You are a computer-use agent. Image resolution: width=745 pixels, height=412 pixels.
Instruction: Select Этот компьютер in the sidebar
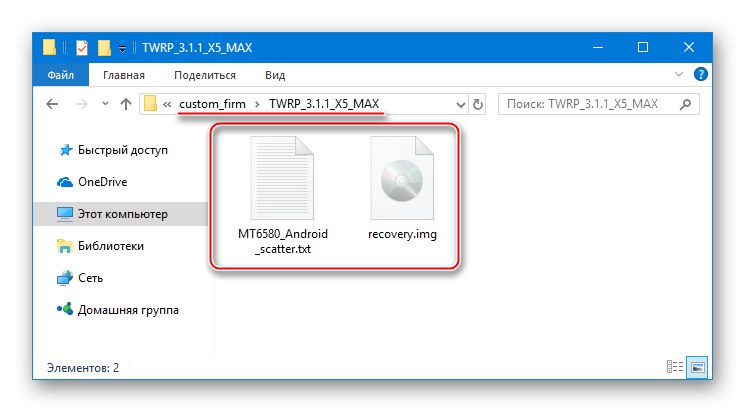[x=123, y=214]
